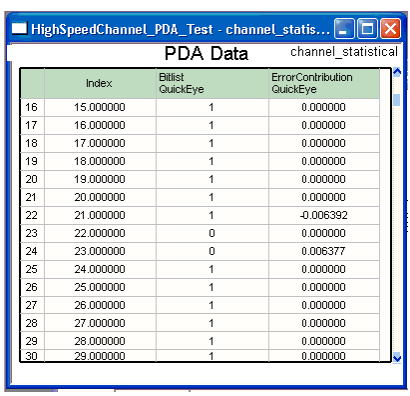Select row number 25
410x396 pixels.
[32, 269]
